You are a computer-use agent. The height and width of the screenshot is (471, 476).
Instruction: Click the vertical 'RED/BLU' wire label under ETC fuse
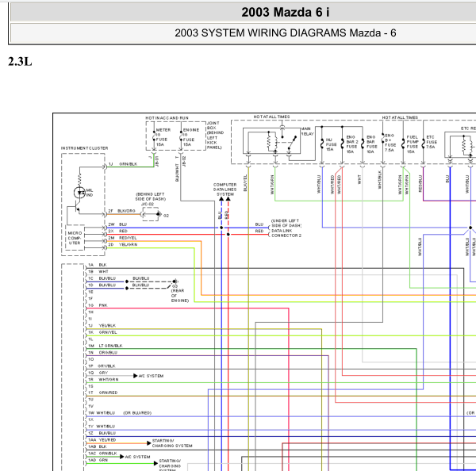(420, 183)
